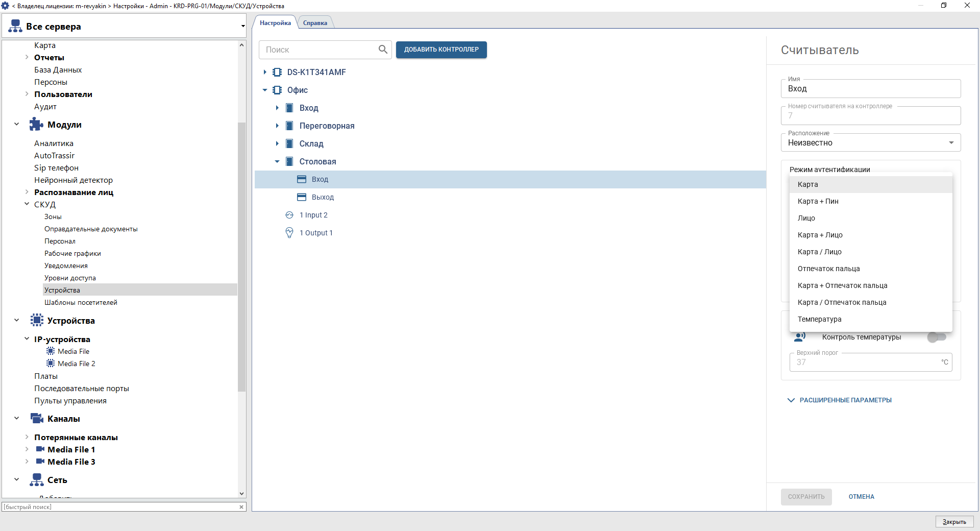Click the Media File 2 device icon
The height and width of the screenshot is (531, 980).
pyautogui.click(x=51, y=364)
